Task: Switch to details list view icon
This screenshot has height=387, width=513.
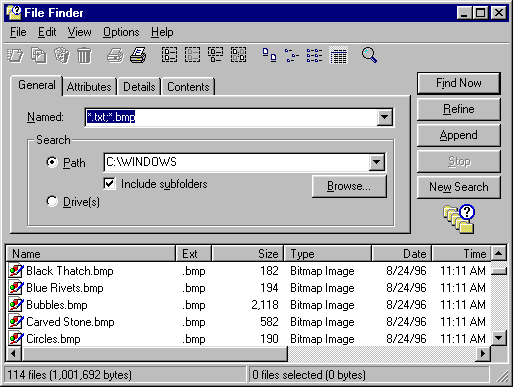Action: pyautogui.click(x=338, y=55)
